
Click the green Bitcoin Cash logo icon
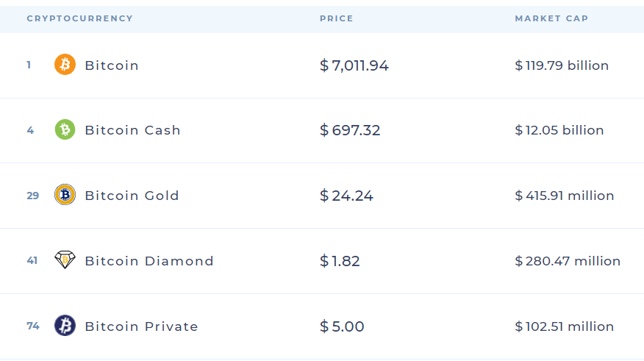(65, 130)
